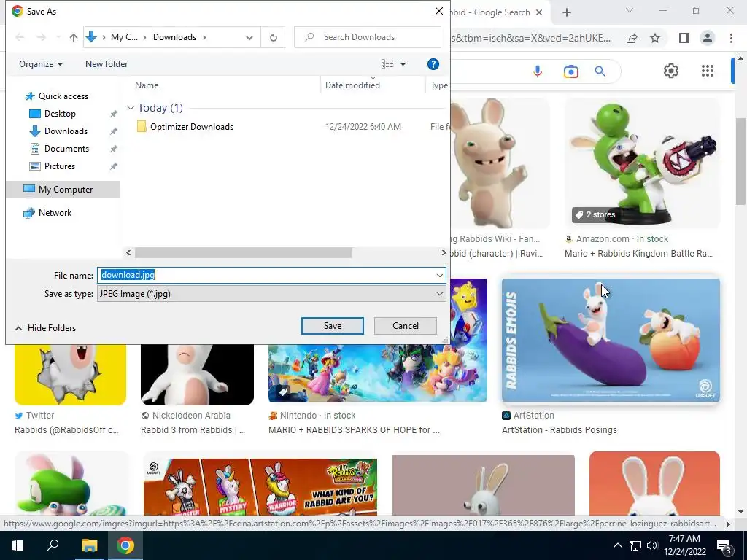Collapse folder pane with Hide Folders
747x560 pixels.
point(45,328)
